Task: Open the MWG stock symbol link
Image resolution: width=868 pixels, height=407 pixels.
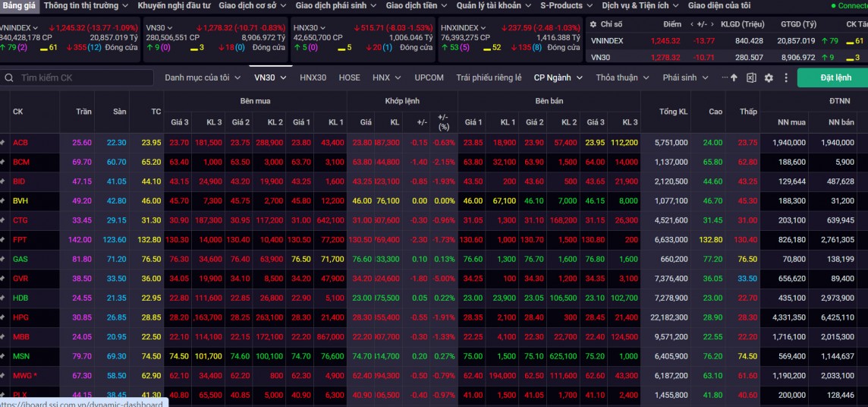Action: click(22, 375)
